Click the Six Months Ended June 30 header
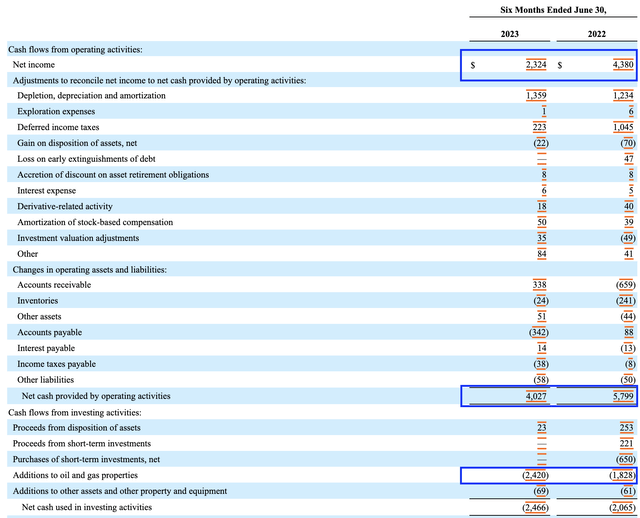This screenshot has height=518, width=640. pyautogui.click(x=553, y=10)
